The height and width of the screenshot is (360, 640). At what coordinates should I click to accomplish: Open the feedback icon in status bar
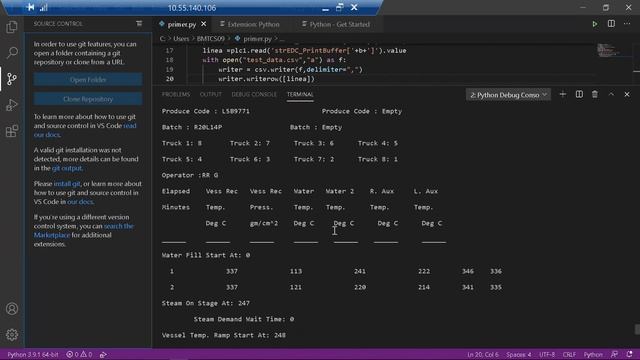click(614, 354)
